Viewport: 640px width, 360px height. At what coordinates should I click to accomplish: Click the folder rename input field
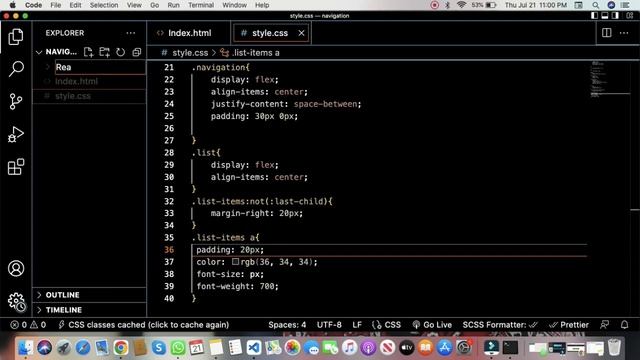pyautogui.click(x=100, y=67)
